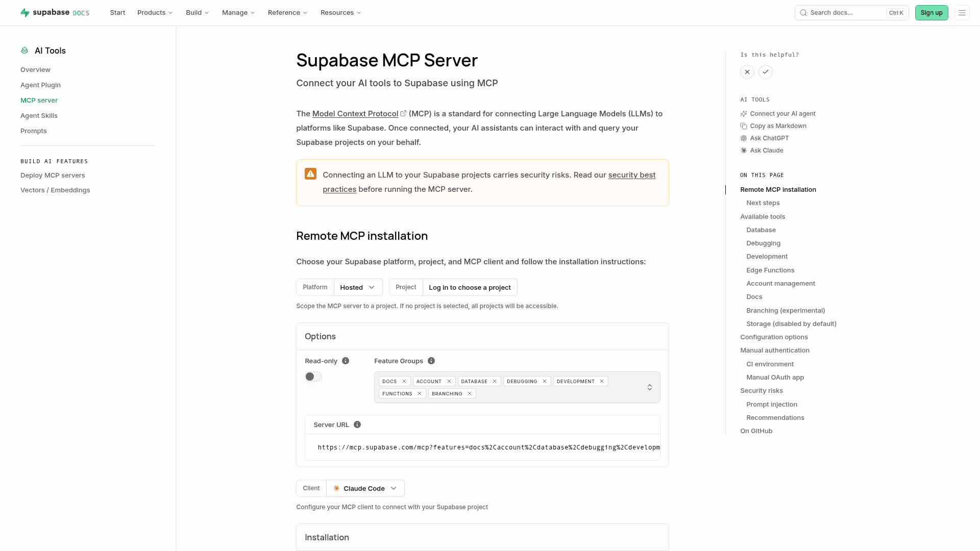Viewport: 980px width, 551px height.
Task: Jump to Prompt injection section
Action: coord(772,405)
